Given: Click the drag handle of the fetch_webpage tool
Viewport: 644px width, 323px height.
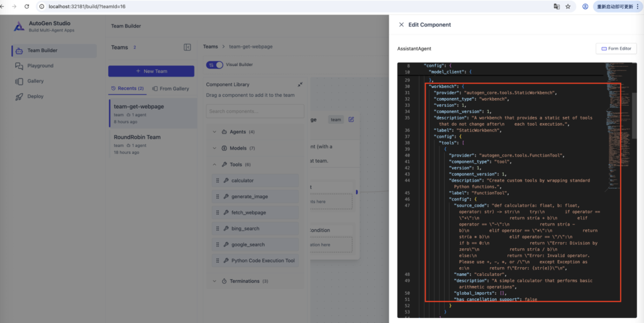Looking at the screenshot, I should coord(218,212).
